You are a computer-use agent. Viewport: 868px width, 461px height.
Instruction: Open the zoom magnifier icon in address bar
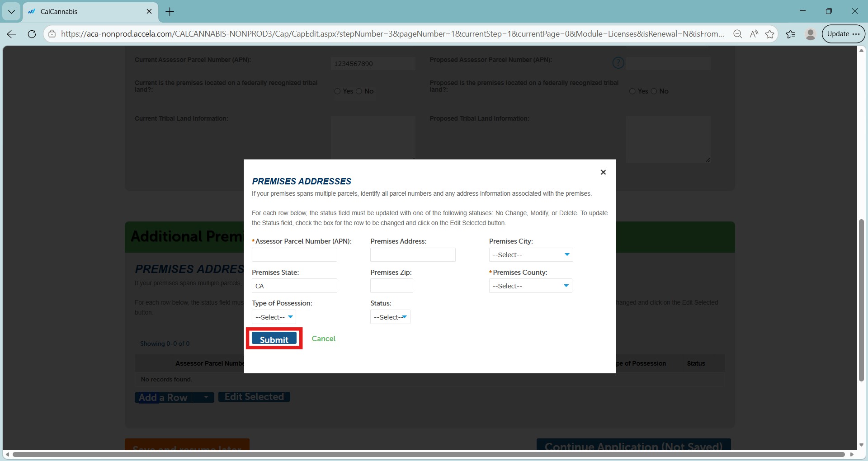point(737,34)
